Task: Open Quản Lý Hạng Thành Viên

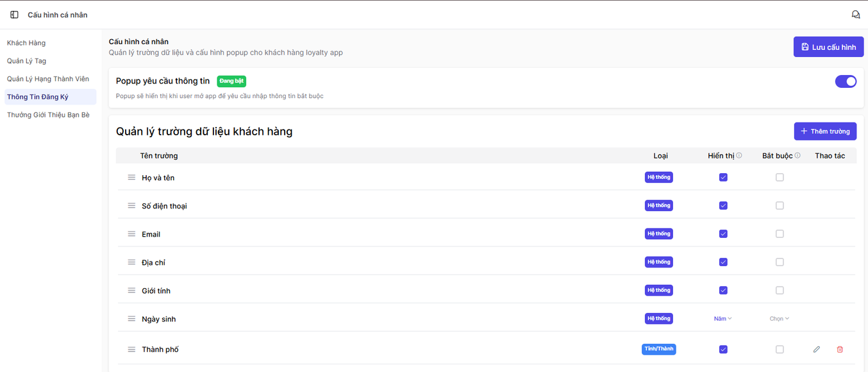Action: click(48, 79)
